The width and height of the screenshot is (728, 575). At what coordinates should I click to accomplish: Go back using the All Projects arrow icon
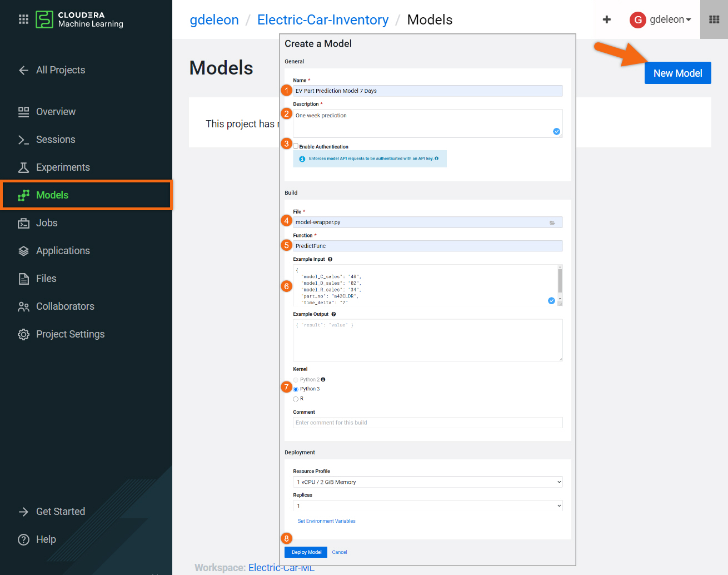click(x=23, y=70)
